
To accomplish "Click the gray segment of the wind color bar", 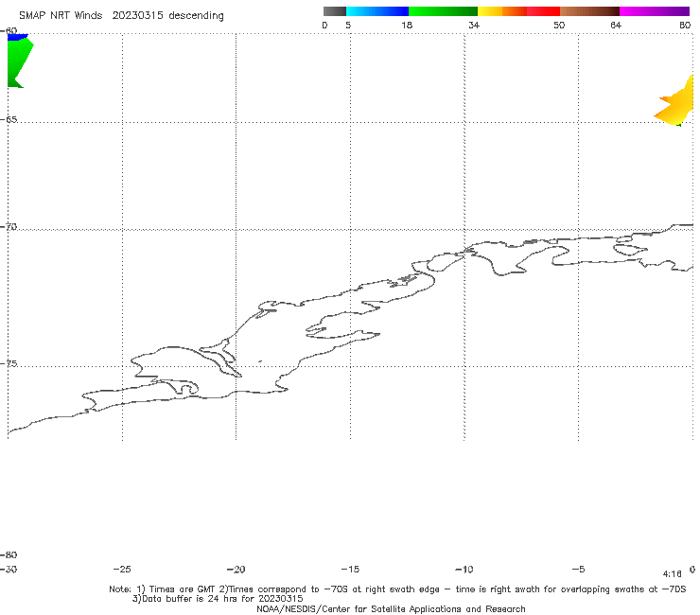I will 334,11.
